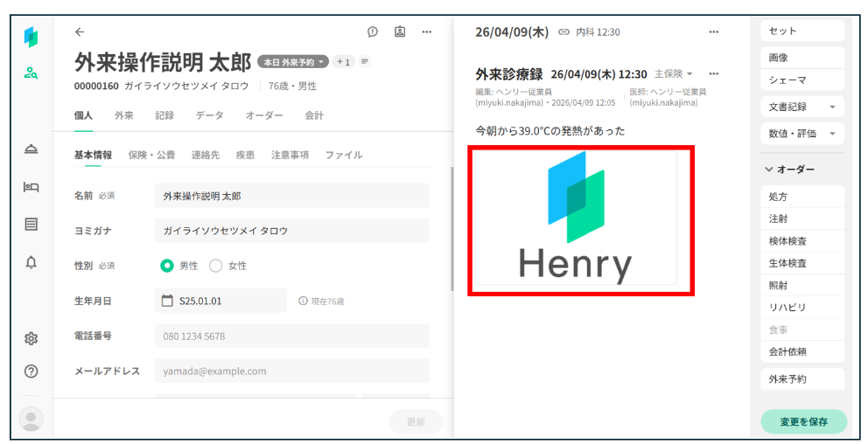Image resolution: width=868 pixels, height=444 pixels.
Task: Click the note text 今朝から39.0℃の発熱があった
Action: point(550,131)
